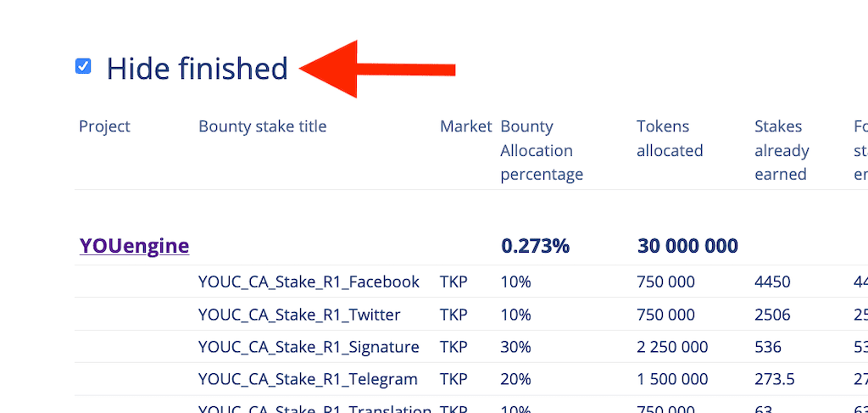Click the Bounty stake title column header
The width and height of the screenshot is (868, 413).
click(x=263, y=126)
